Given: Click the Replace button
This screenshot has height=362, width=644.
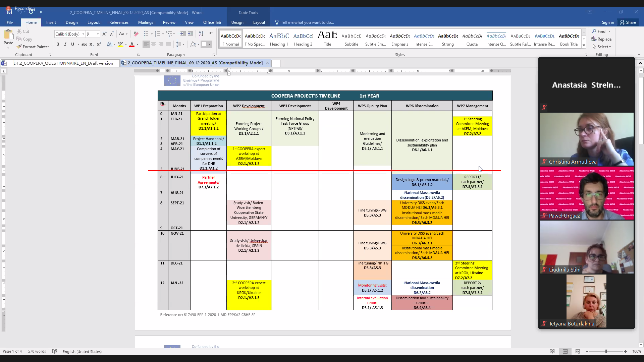Looking at the screenshot, I should (602, 39).
